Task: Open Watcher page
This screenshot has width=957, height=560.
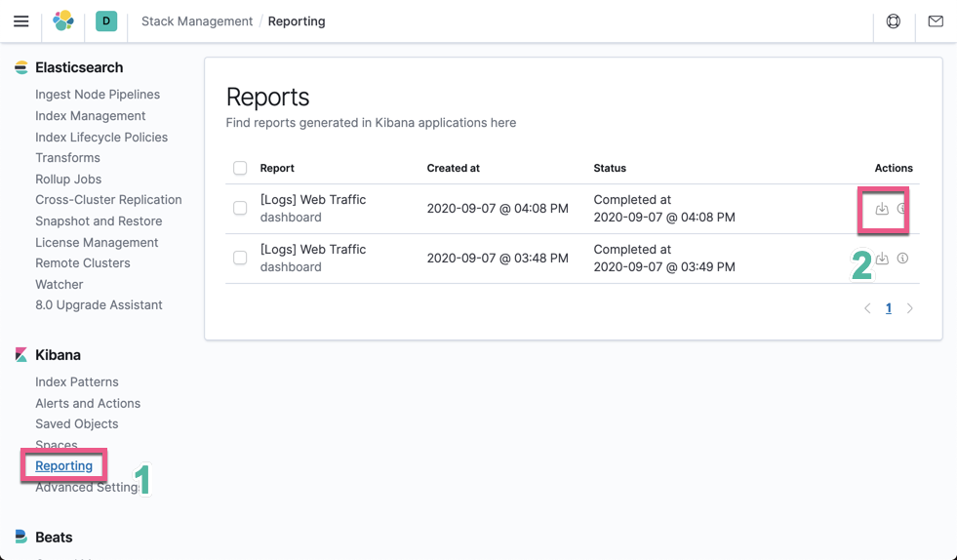Action: click(x=60, y=285)
